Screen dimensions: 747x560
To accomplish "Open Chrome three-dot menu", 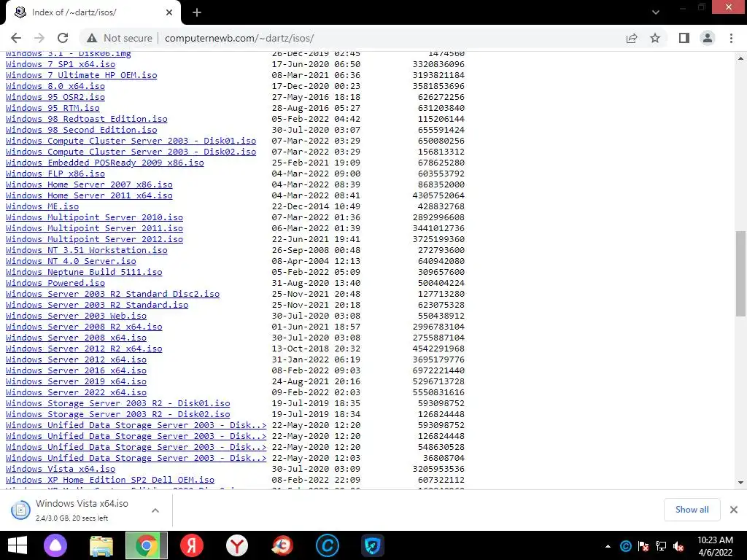I will (x=731, y=38).
